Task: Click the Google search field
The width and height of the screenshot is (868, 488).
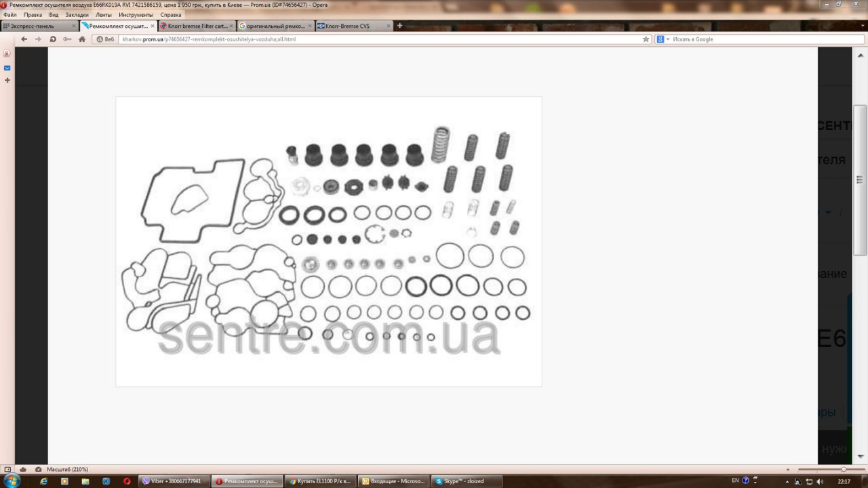Action: tap(766, 39)
